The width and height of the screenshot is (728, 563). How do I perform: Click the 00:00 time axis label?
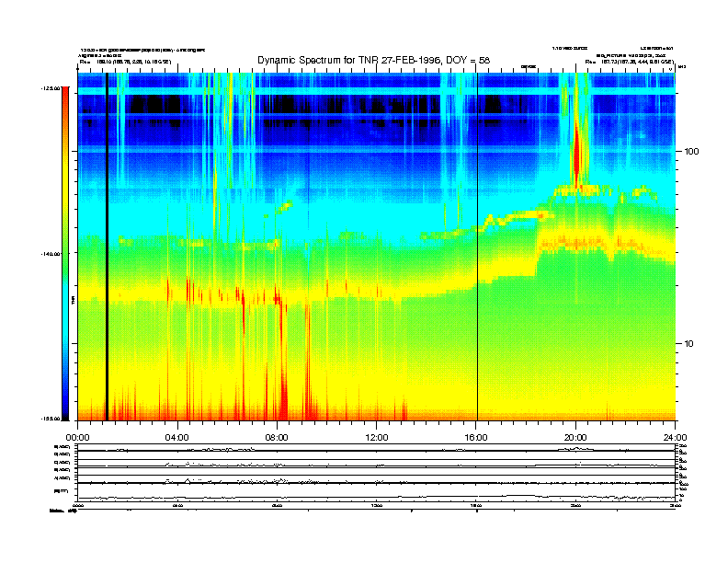77,438
